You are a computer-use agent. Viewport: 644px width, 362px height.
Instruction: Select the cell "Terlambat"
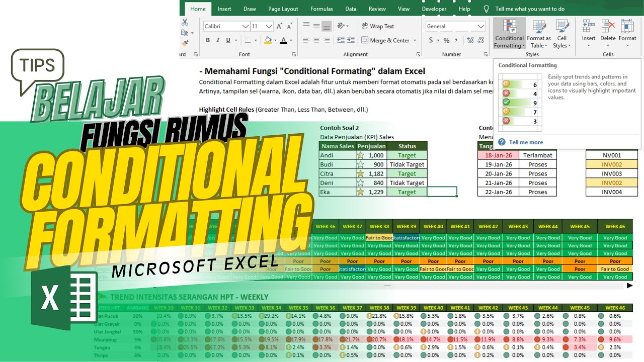coord(538,155)
